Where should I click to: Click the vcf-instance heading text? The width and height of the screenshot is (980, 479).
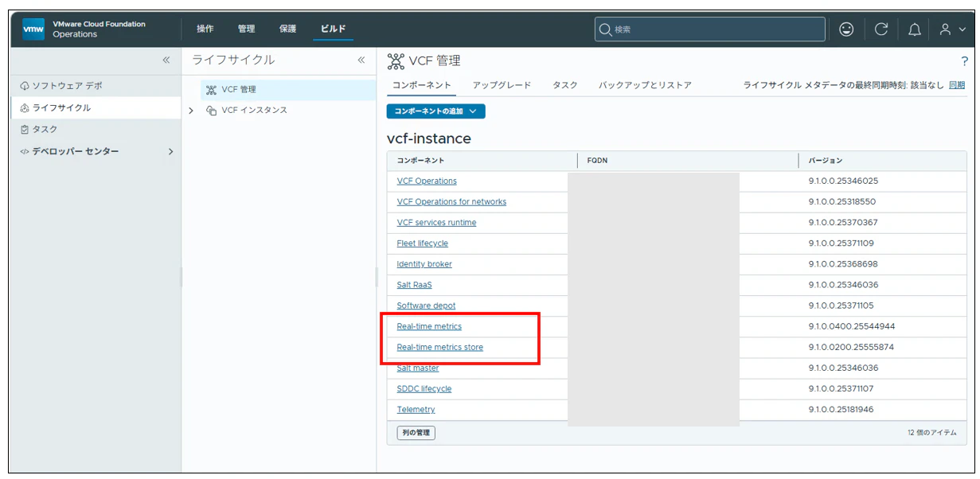(x=429, y=138)
